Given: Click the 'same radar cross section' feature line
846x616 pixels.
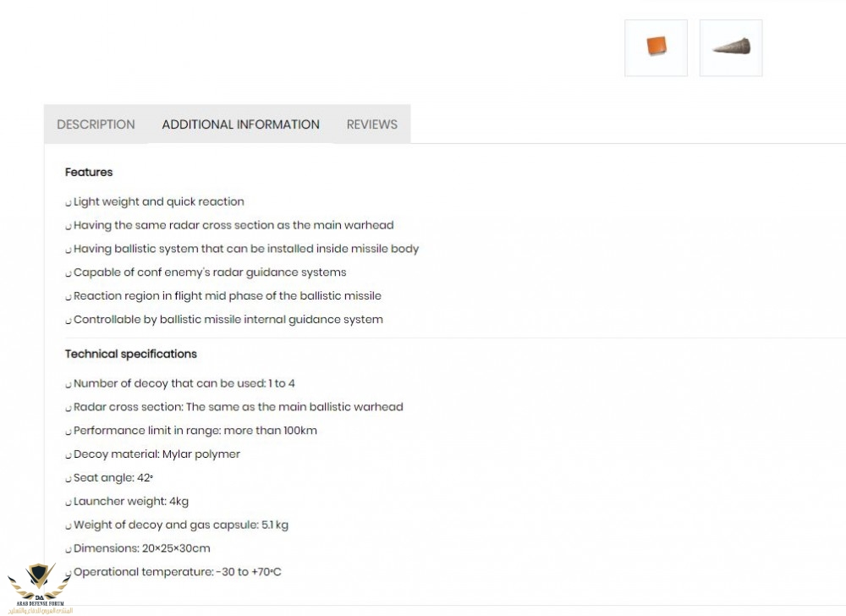Looking at the screenshot, I should pos(233,225).
